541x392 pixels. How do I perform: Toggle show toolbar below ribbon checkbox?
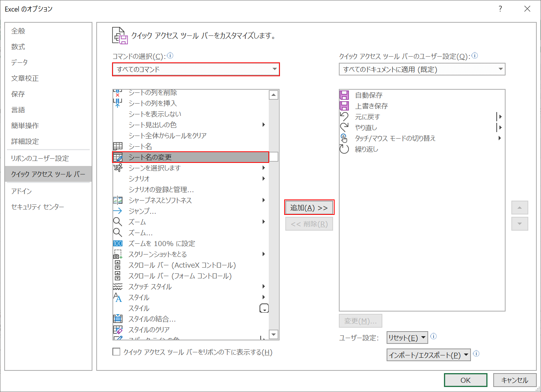[x=116, y=352]
